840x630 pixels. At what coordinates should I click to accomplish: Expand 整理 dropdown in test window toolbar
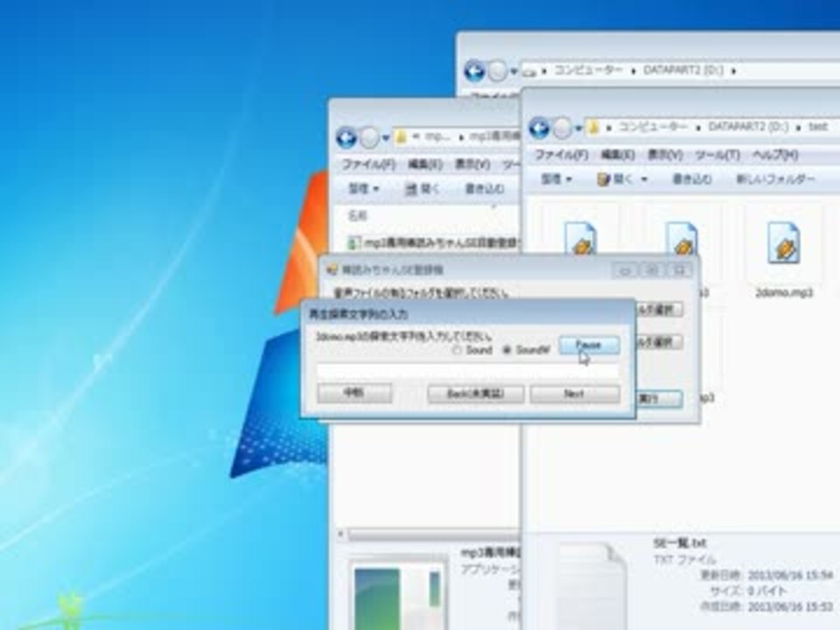point(556,178)
